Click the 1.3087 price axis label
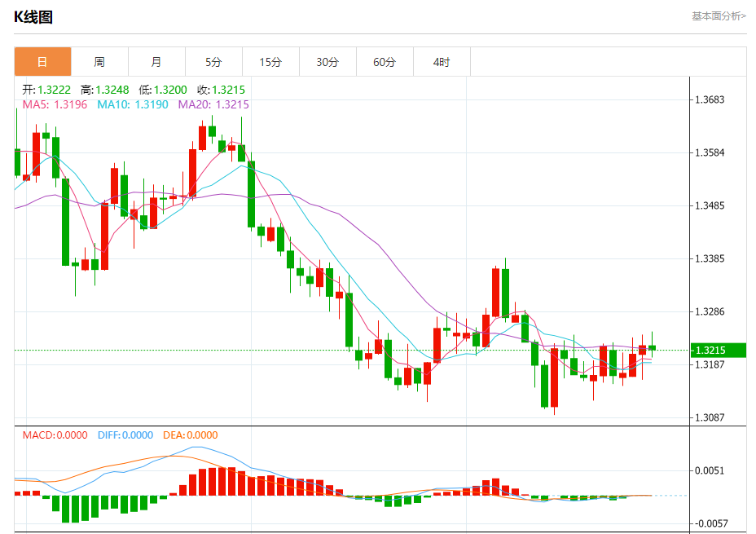Screen dimensions: 756x534 tap(710, 417)
